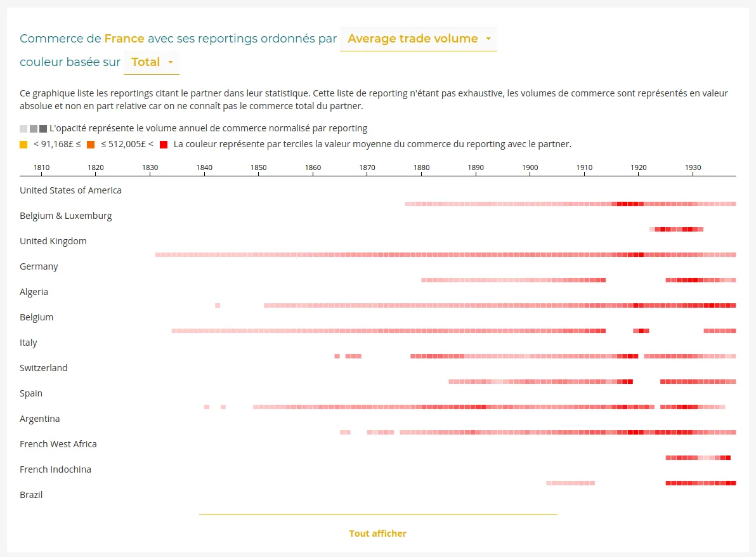Click the Switzerland trade heatmap bar
Image resolution: width=756 pixels, height=557 pixels.
click(540, 381)
